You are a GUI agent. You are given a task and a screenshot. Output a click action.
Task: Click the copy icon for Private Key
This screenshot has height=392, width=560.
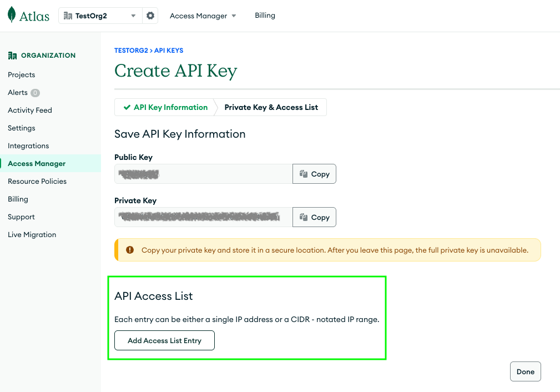point(304,217)
